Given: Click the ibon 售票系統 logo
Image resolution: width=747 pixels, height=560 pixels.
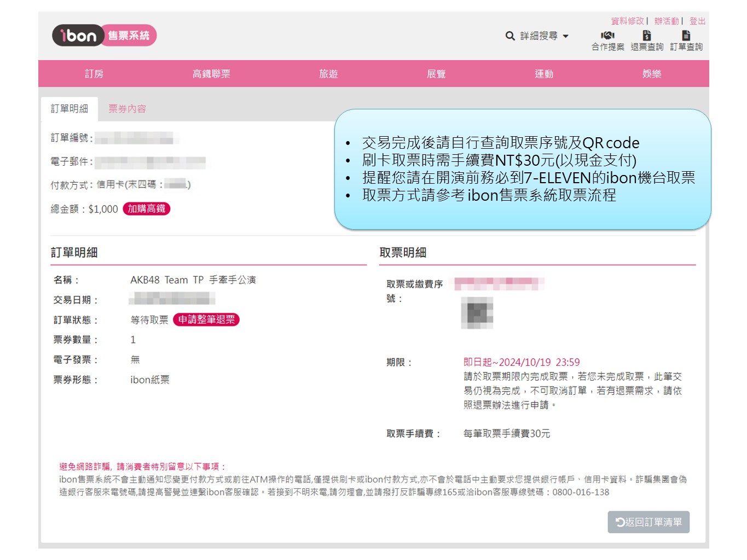Looking at the screenshot, I should click(x=104, y=36).
